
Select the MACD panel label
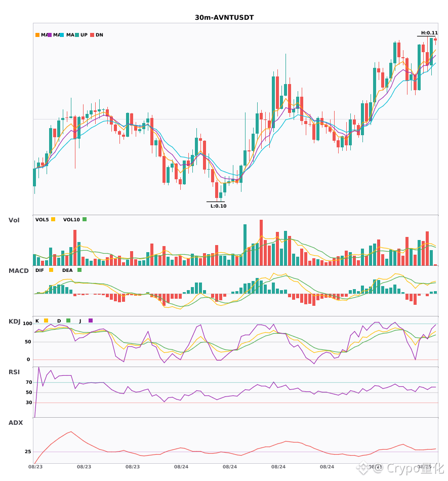[18, 271]
